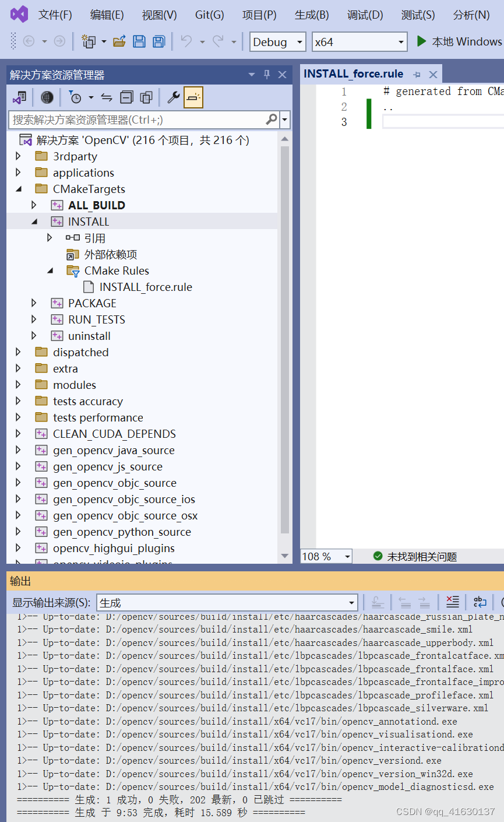Open the undo history dropdown arrow
Viewport: 504px width, 822px height.
click(x=202, y=42)
